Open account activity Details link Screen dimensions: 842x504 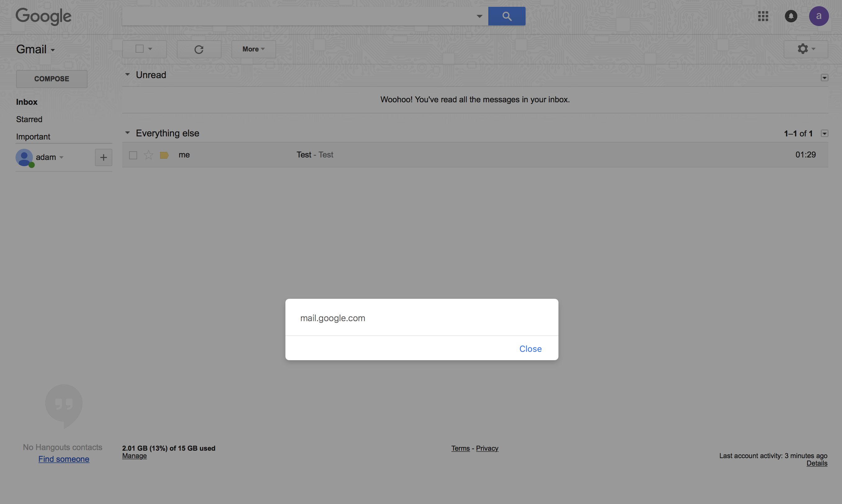(x=817, y=463)
